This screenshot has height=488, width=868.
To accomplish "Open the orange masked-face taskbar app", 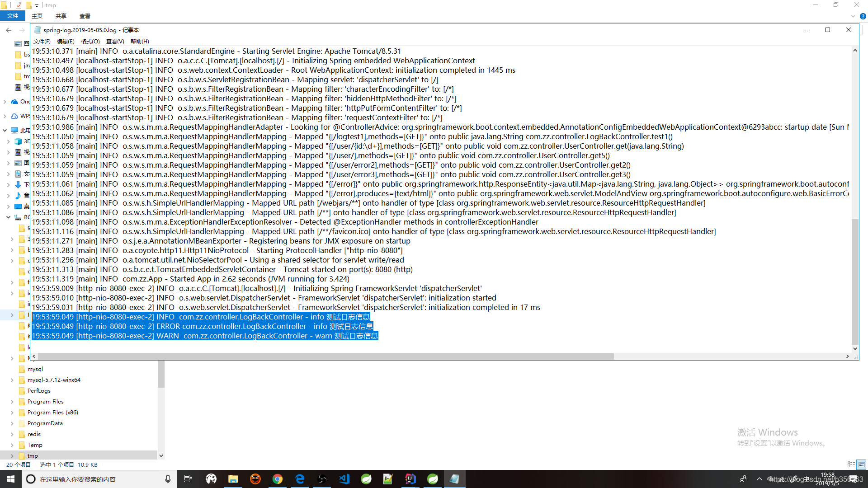I will 255,479.
